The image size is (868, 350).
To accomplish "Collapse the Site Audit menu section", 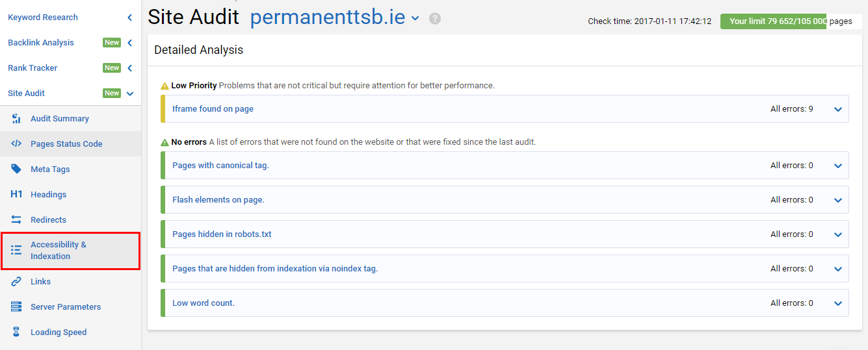I will pos(130,94).
